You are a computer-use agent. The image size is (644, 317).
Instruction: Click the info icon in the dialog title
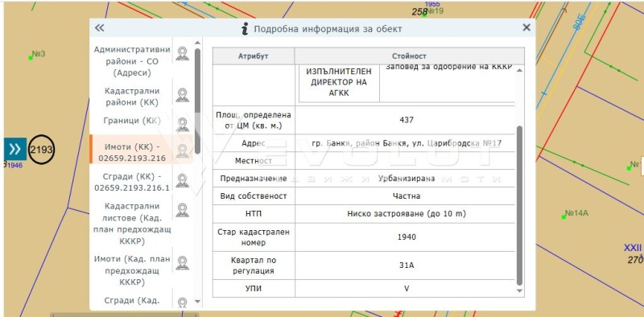click(x=245, y=29)
